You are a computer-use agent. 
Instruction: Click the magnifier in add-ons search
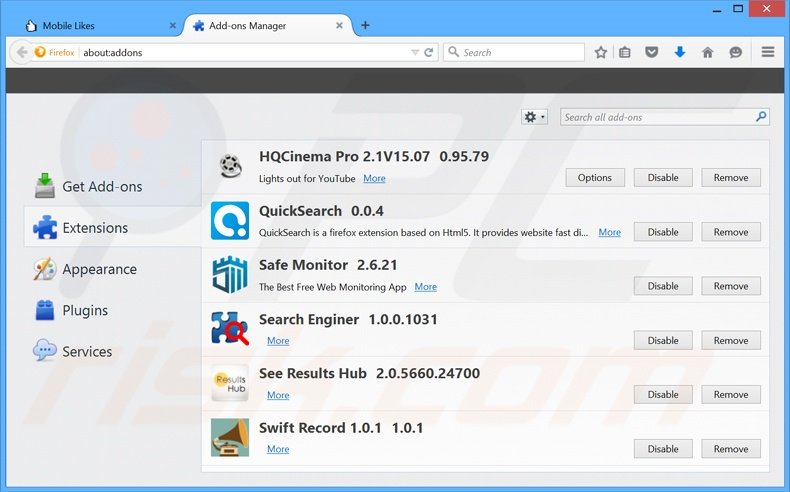point(761,117)
